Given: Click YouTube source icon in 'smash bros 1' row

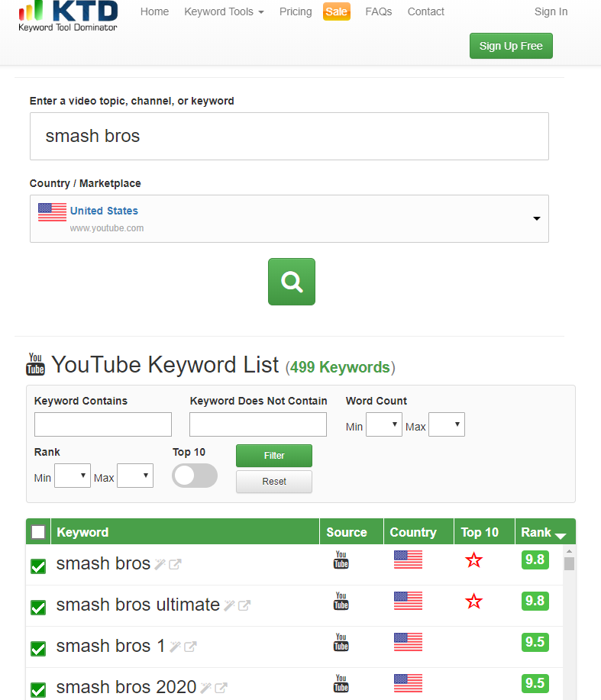Looking at the screenshot, I should click(341, 642).
